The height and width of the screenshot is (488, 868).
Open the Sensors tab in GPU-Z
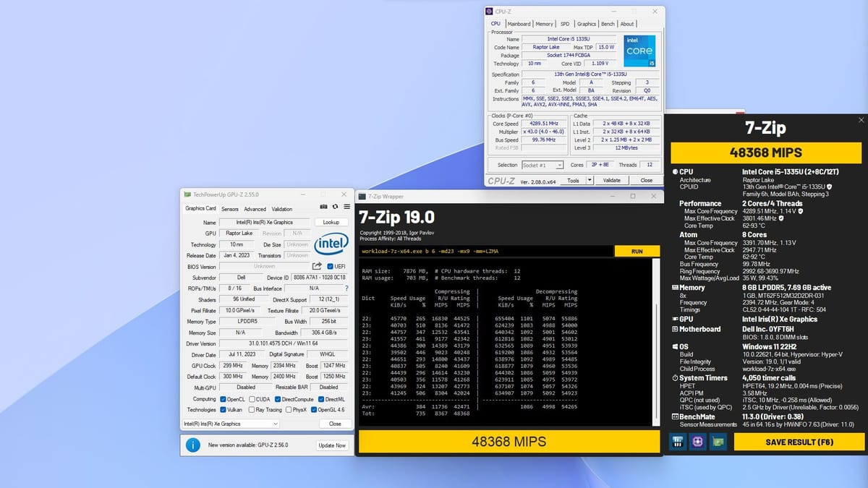[x=230, y=208]
